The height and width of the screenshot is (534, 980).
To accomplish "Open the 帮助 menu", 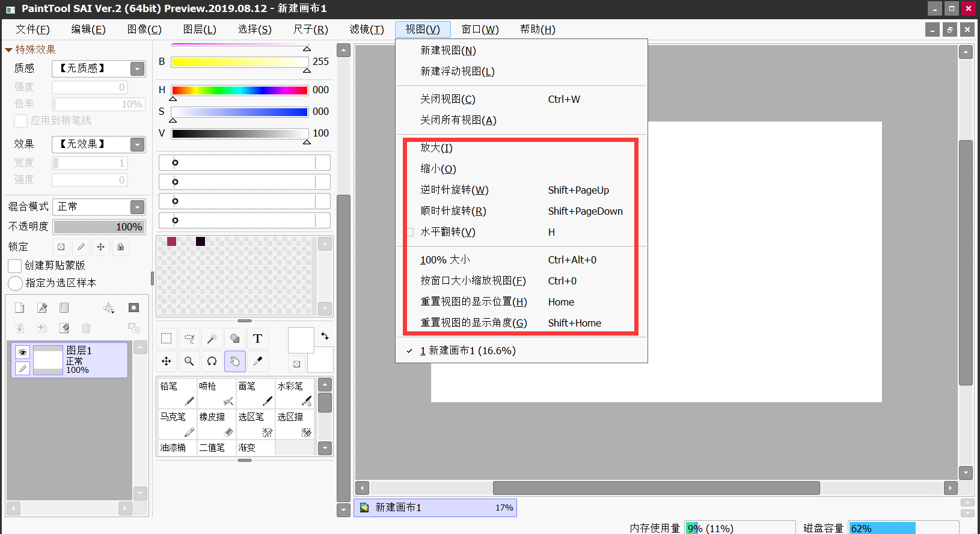I will click(x=537, y=29).
